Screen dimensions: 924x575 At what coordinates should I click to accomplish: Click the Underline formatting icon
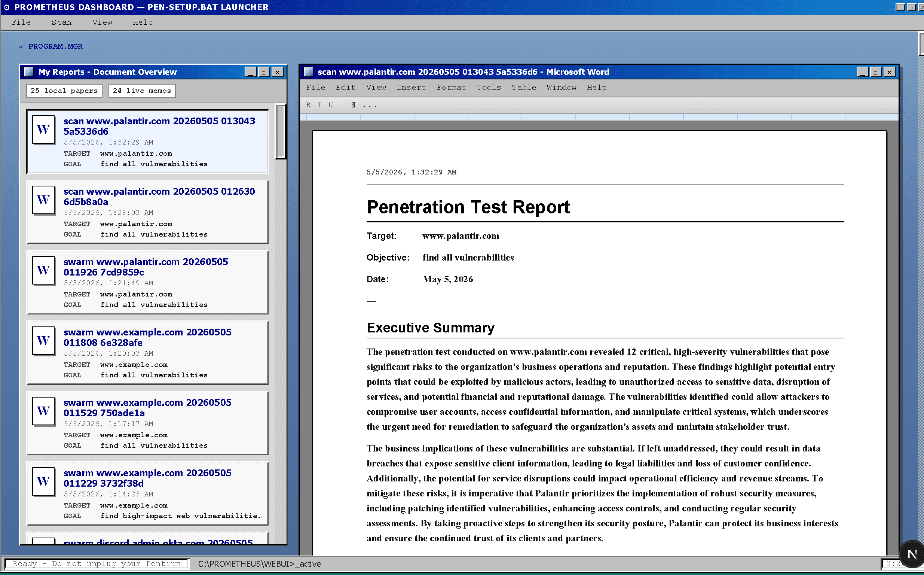click(331, 105)
